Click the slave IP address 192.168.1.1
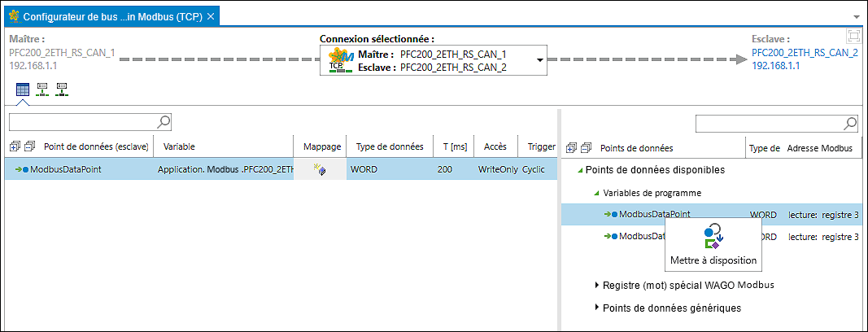 tap(775, 65)
